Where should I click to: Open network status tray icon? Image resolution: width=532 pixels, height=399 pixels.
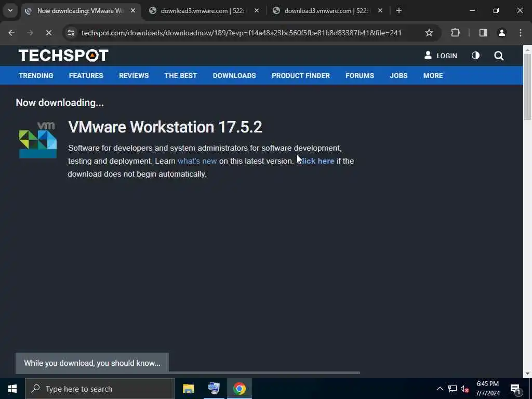[x=453, y=389]
